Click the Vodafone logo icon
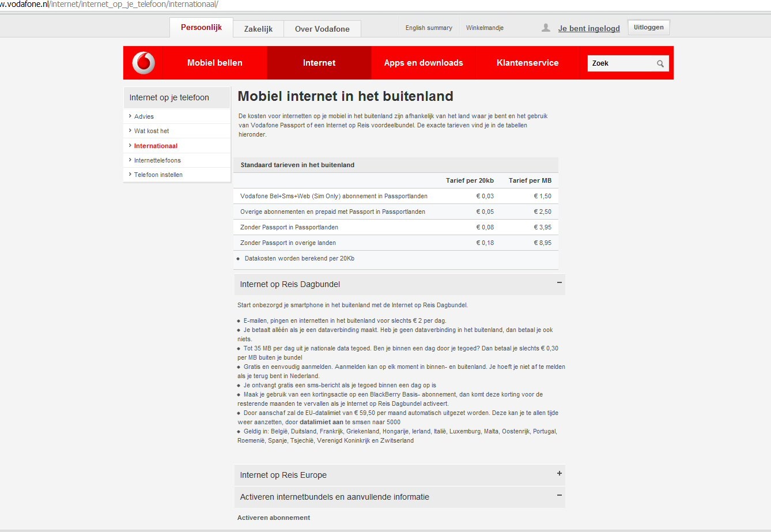 [x=143, y=63]
